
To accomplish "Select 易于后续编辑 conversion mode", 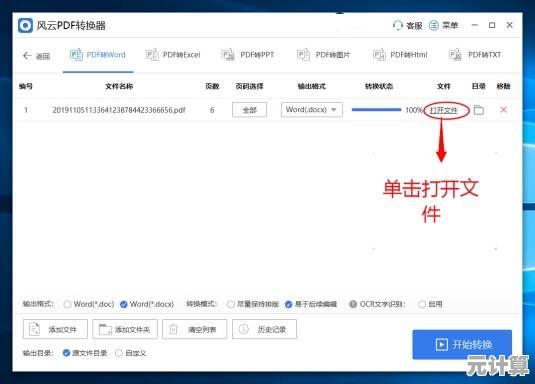I will click(x=289, y=304).
